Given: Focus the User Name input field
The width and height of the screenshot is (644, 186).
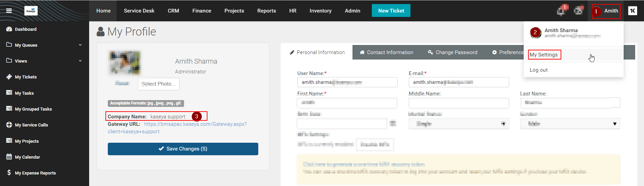Looking at the screenshot, I should [x=347, y=82].
